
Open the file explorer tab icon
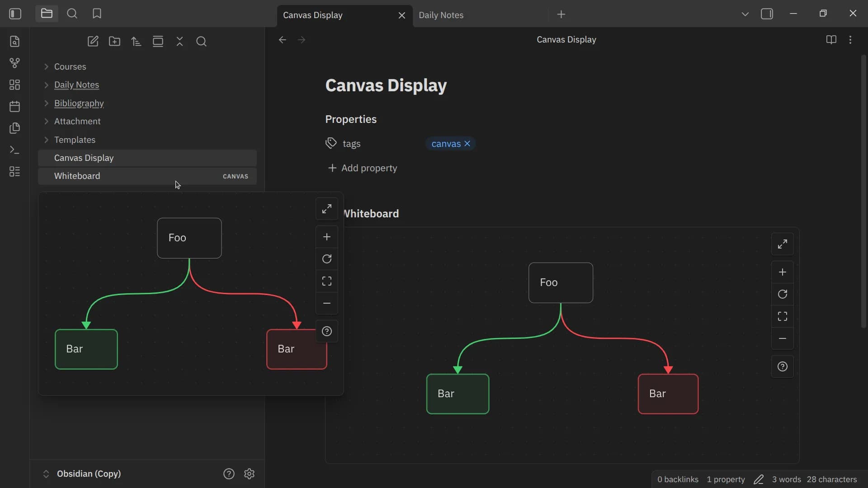click(47, 14)
